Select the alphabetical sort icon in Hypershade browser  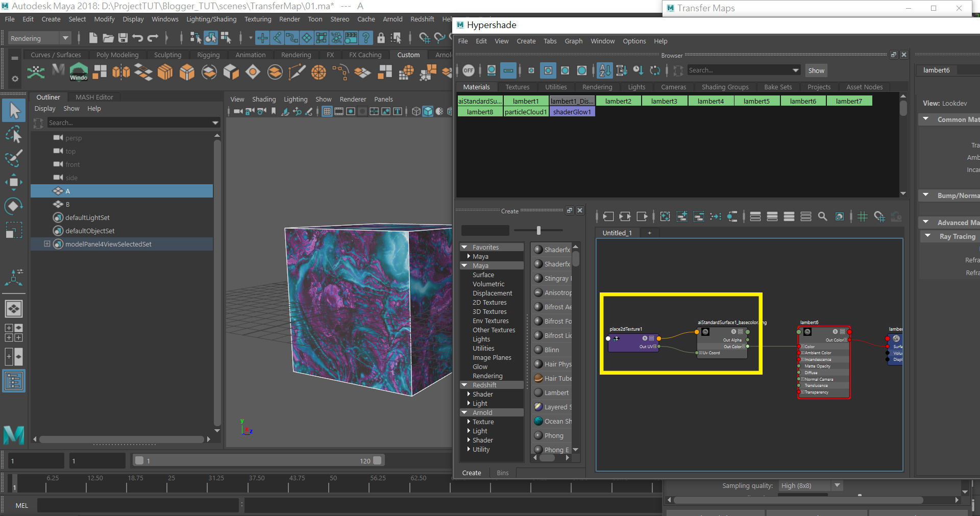click(x=605, y=70)
